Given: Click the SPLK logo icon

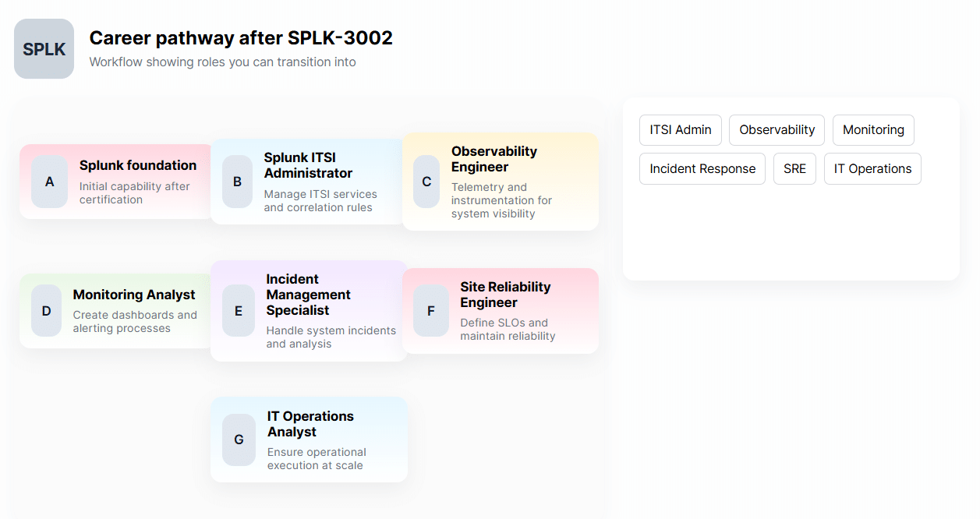Looking at the screenshot, I should coord(44,48).
